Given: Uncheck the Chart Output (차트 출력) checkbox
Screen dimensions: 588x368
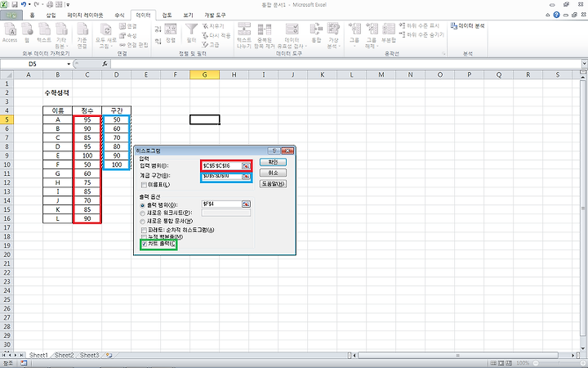Looking at the screenshot, I should click(145, 244).
